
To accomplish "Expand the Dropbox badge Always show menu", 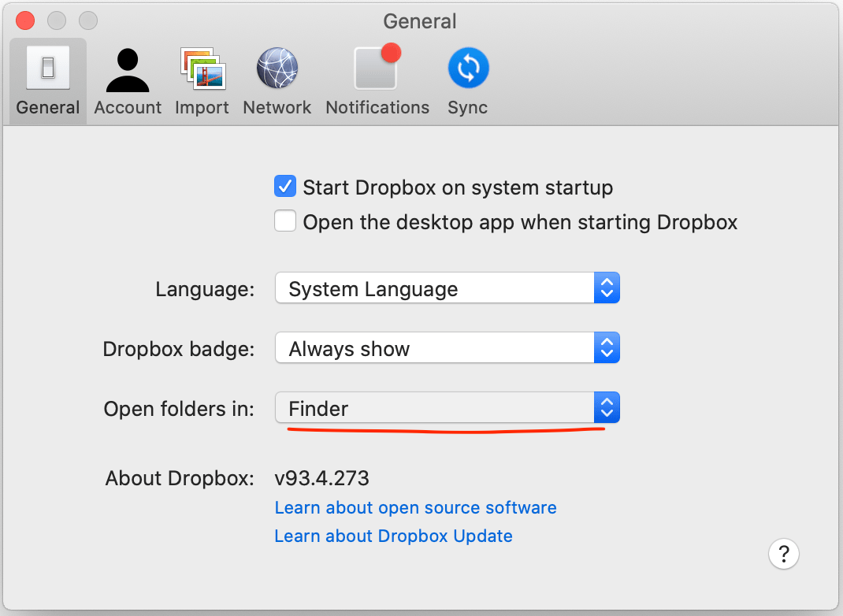I will pyautogui.click(x=447, y=347).
